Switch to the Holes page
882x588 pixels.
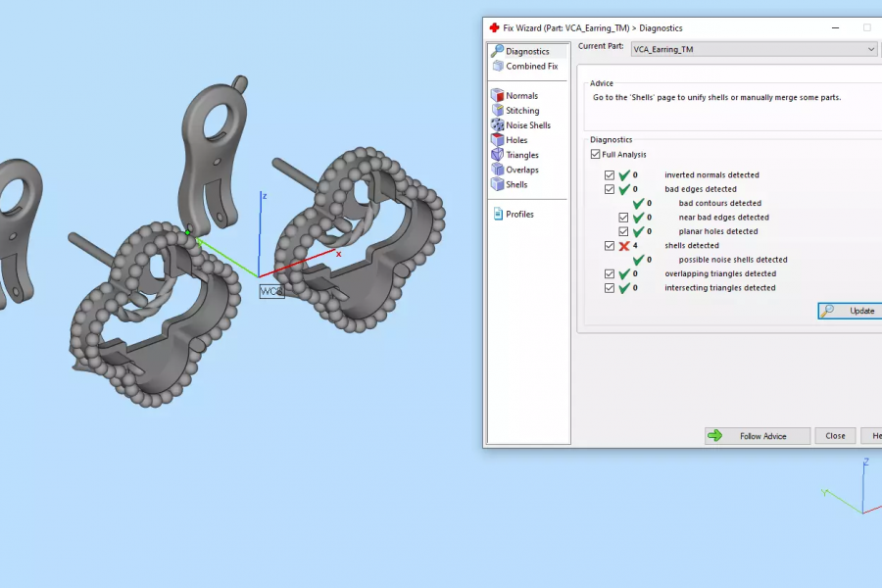pyautogui.click(x=516, y=140)
